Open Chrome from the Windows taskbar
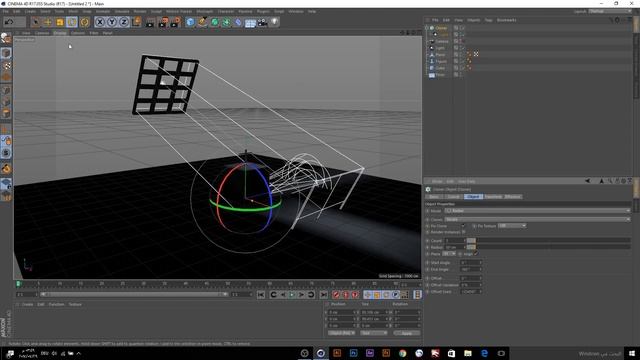 click(x=402, y=353)
